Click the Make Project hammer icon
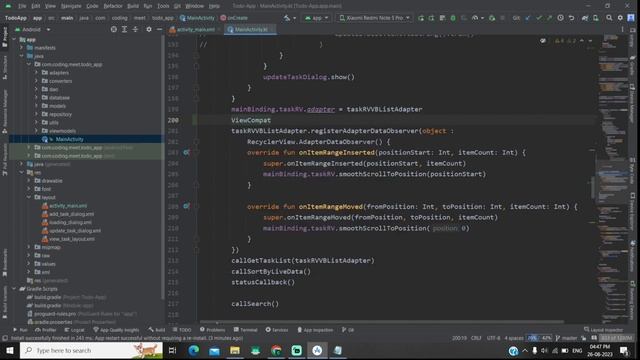The image size is (640, 360). point(287,18)
